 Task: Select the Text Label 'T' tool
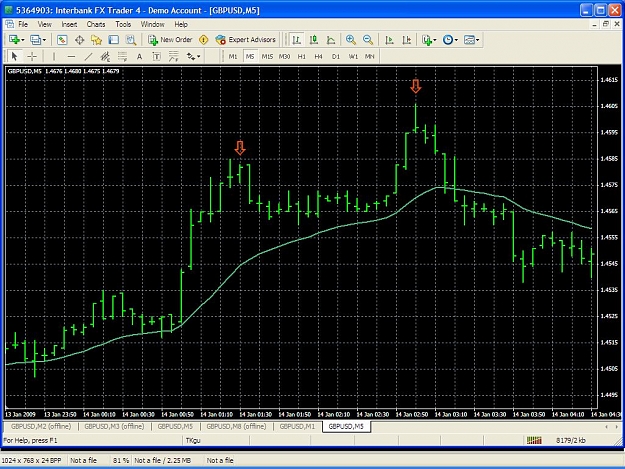[x=157, y=57]
